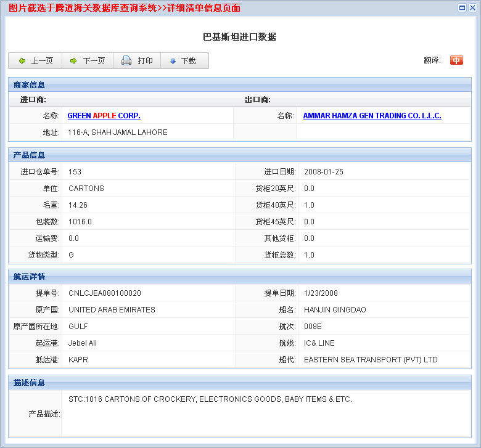Go to next page with 下一页 button
This screenshot has height=448, width=481.
pos(88,61)
